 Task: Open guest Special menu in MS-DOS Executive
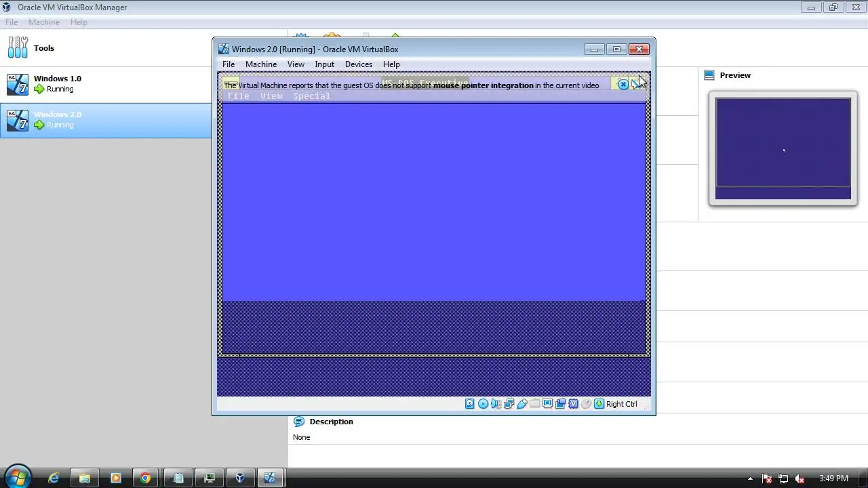pyautogui.click(x=311, y=96)
